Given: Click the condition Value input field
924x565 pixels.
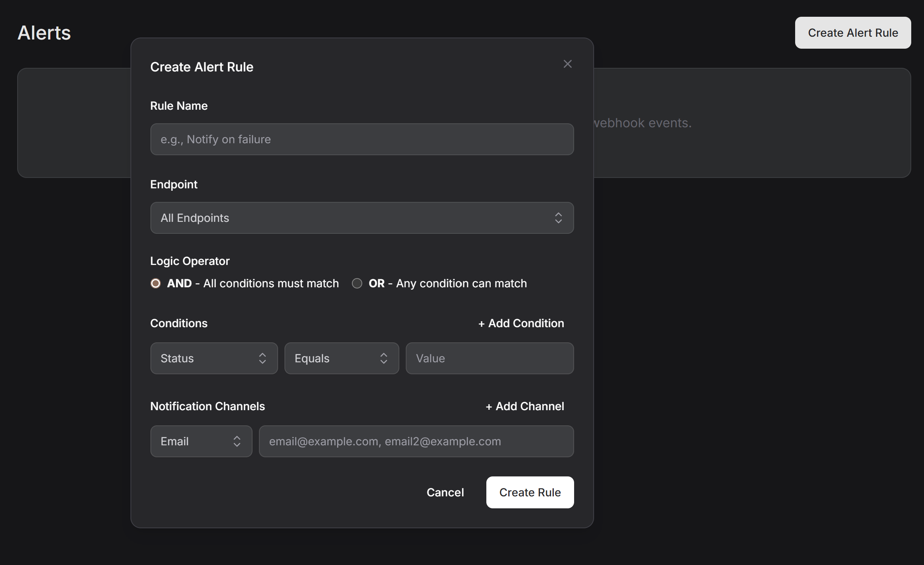Looking at the screenshot, I should tap(490, 358).
